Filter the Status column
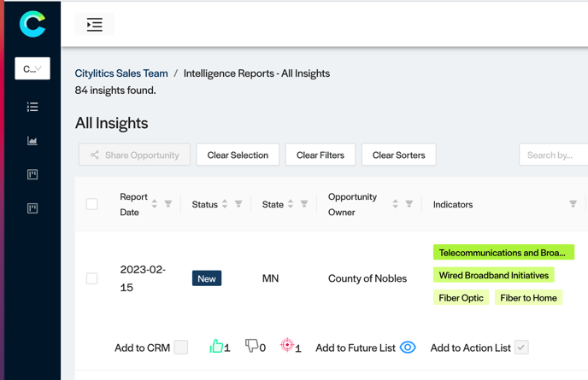This screenshot has height=380, width=588. click(238, 204)
